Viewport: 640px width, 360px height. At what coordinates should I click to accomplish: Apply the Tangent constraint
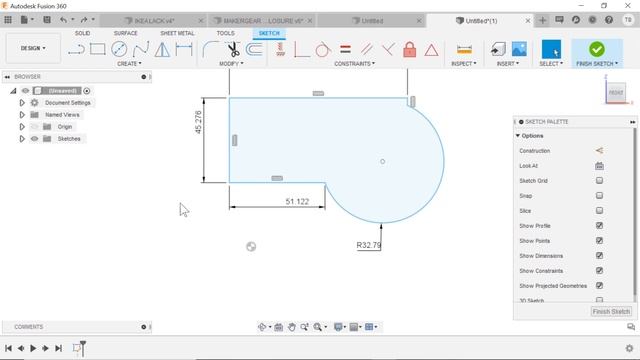pos(323,49)
